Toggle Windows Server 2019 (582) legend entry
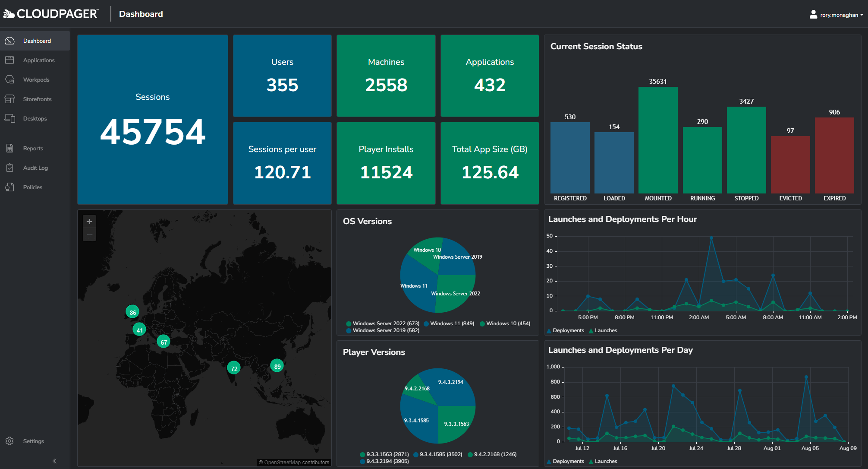This screenshot has width=868, height=469. [383, 330]
